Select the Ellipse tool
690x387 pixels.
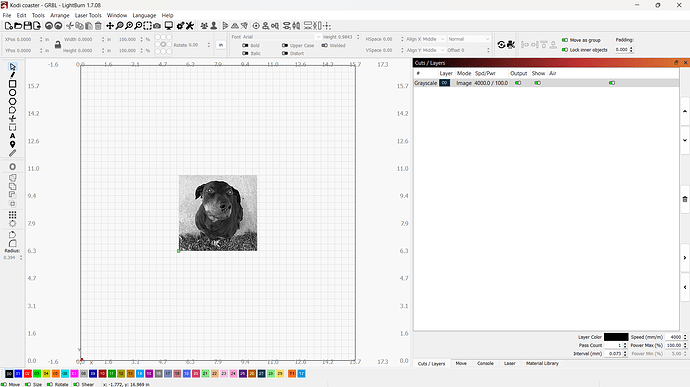[x=12, y=92]
